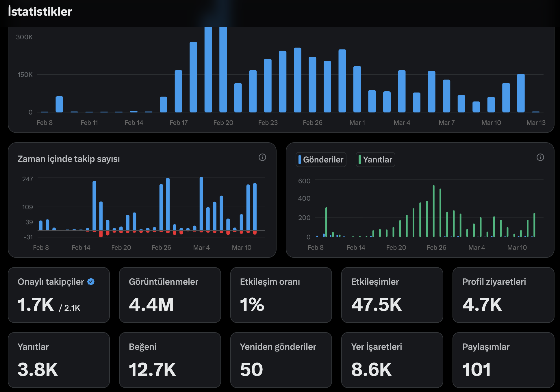
Task: Click the Yanıtlar 3.8K metric card
Action: [x=59, y=360]
